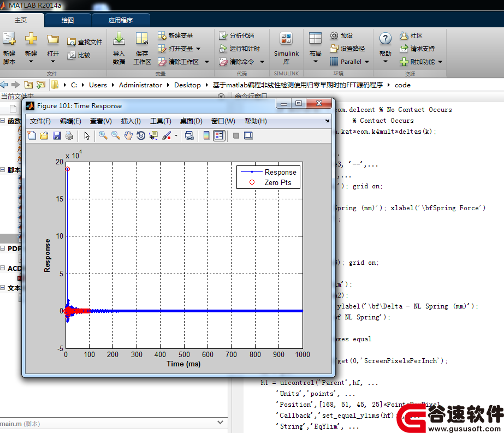Open the figure 插入(I) menu
504x433 pixels.
click(131, 121)
